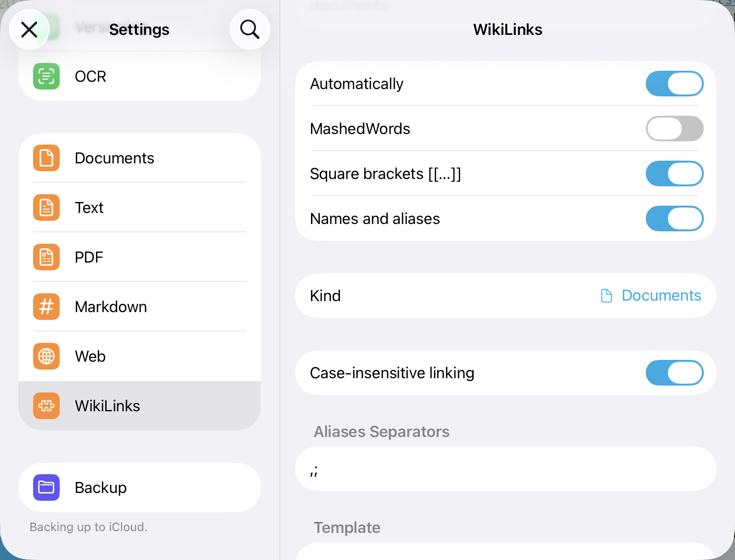Viewport: 735px width, 560px height.
Task: Click the Text document icon
Action: tap(46, 207)
